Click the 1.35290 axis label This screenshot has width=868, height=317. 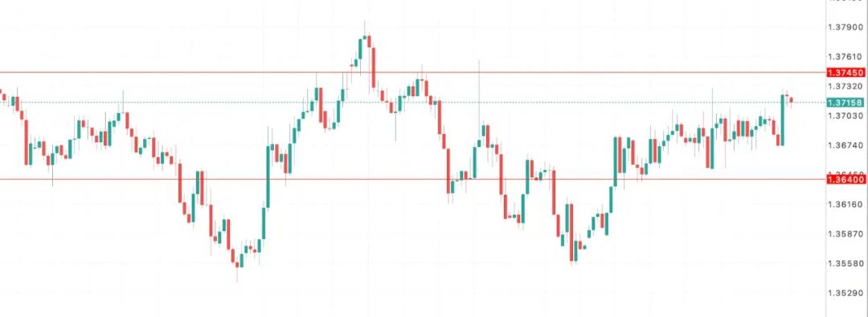point(845,293)
